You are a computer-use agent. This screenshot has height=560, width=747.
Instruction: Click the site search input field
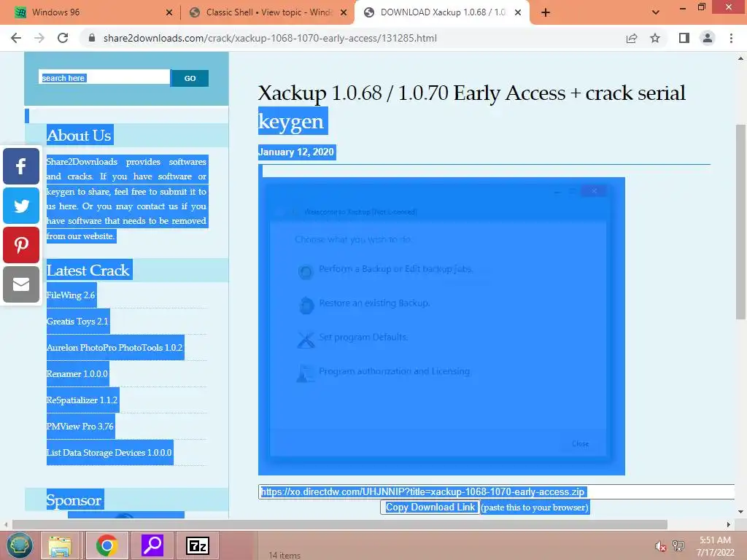tap(104, 78)
